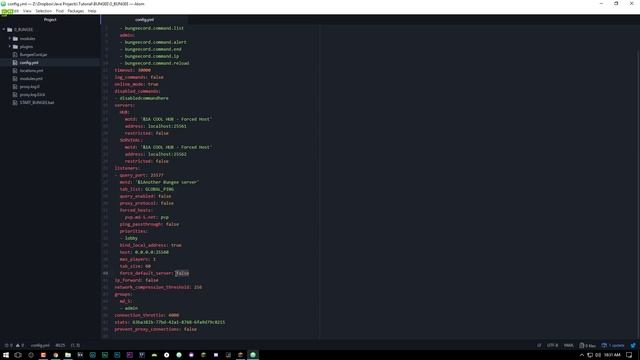Click the highlighted false on force_default_server line
Image resolution: width=640 pixels, height=360 pixels.
pyautogui.click(x=182, y=273)
